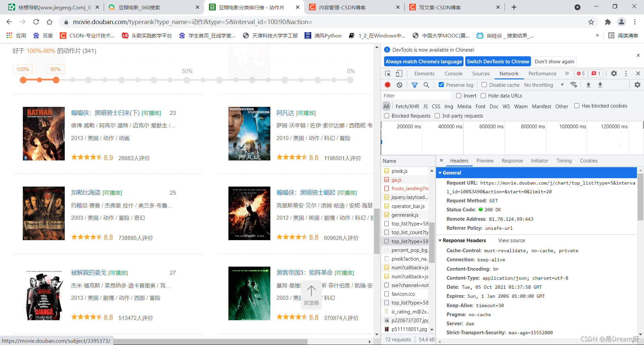This screenshot has width=644, height=345.
Task: Switch to the Console panel
Action: point(453,73)
